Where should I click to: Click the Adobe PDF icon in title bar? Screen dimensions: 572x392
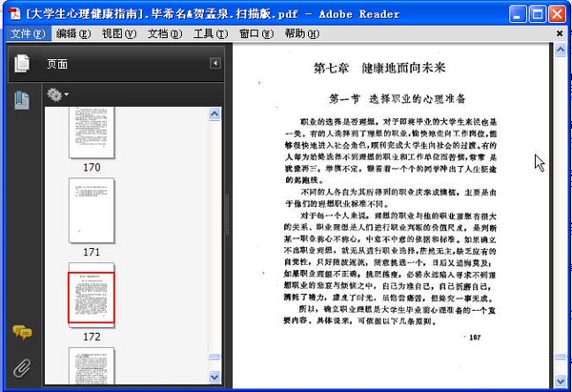point(15,14)
